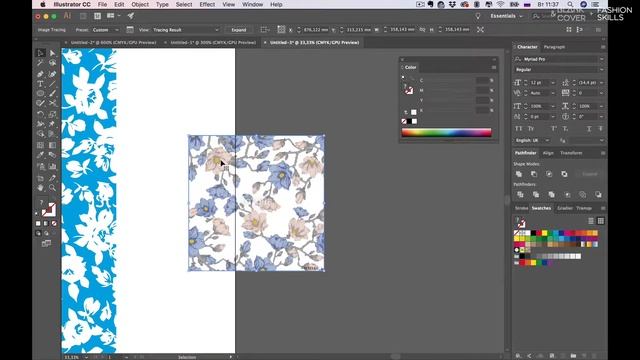The width and height of the screenshot is (640, 360).
Task: Open the zoom level dropdown in status bar
Action: coord(86,357)
